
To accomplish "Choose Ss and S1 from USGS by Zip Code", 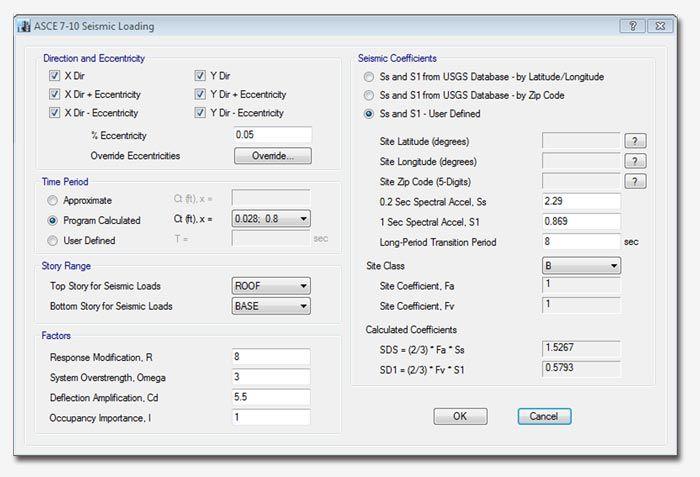I will 369,95.
